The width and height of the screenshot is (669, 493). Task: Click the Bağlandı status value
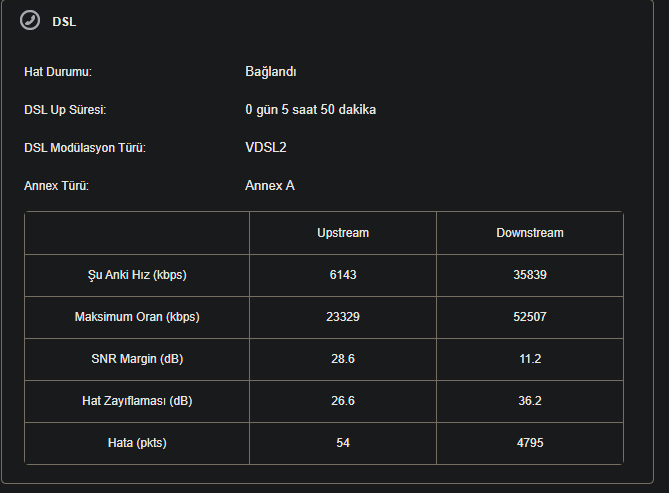[270, 72]
